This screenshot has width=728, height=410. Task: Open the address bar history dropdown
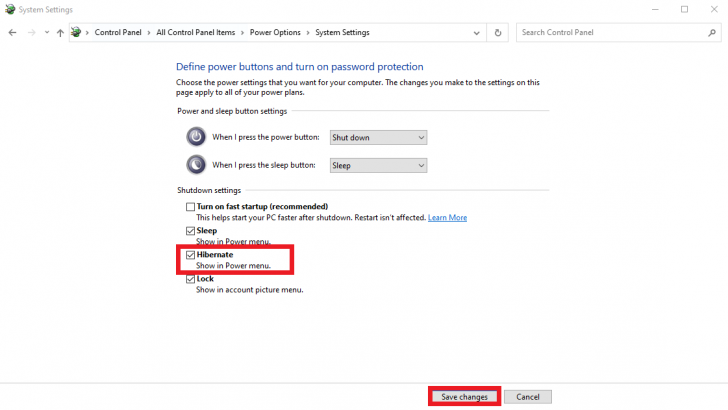(x=476, y=33)
